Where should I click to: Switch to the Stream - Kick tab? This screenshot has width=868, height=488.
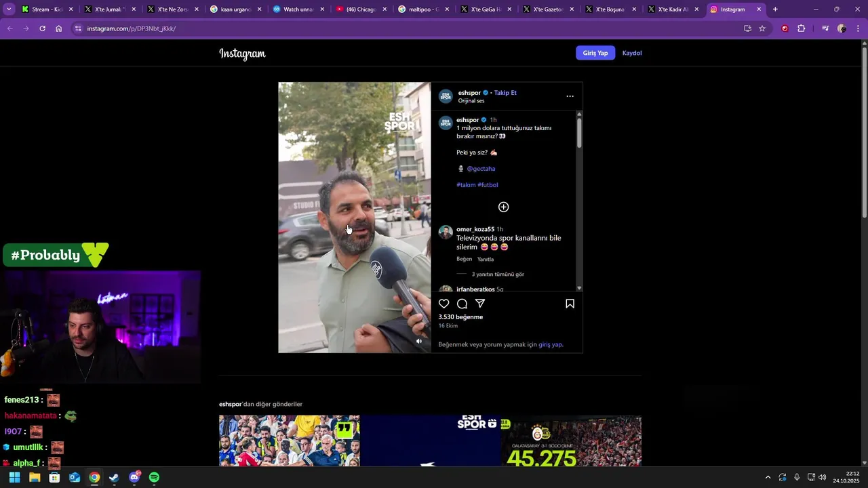tap(47, 9)
